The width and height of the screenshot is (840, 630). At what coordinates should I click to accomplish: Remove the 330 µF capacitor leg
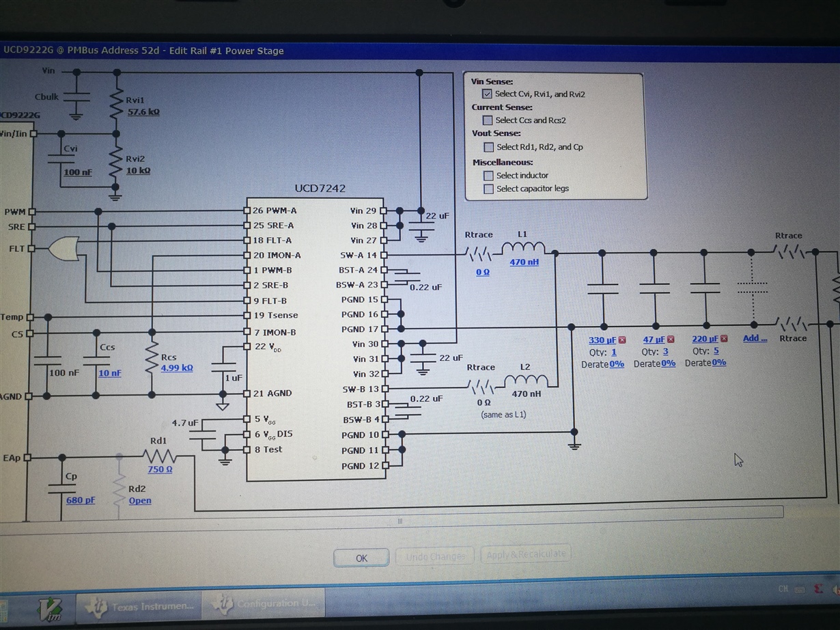[x=622, y=340]
